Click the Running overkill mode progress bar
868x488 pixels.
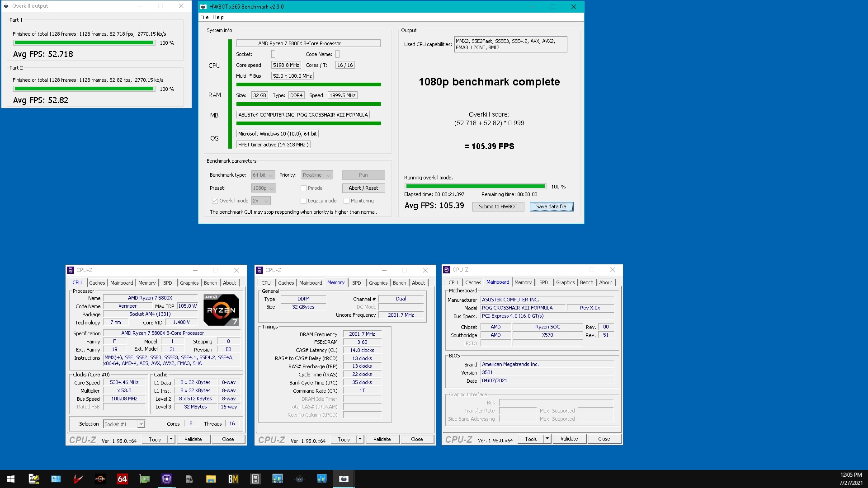(475, 187)
